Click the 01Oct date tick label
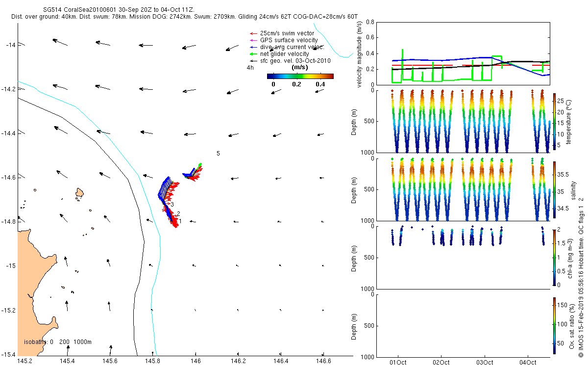Screen dimensions: 588x368 coord(398,363)
